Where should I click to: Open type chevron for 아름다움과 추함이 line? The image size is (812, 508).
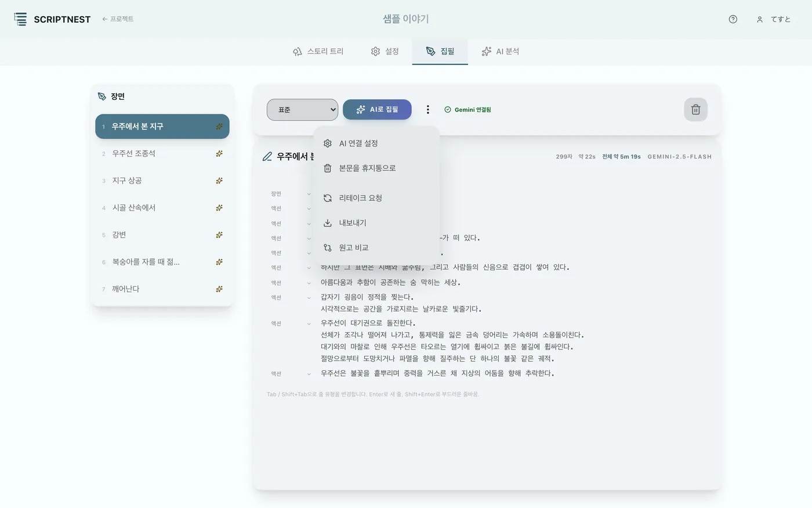(x=309, y=283)
